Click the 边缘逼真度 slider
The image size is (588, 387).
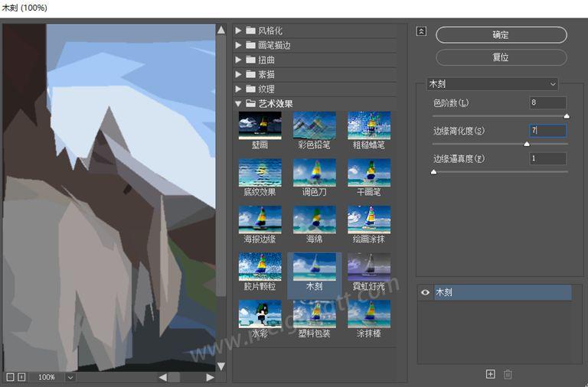coord(500,172)
